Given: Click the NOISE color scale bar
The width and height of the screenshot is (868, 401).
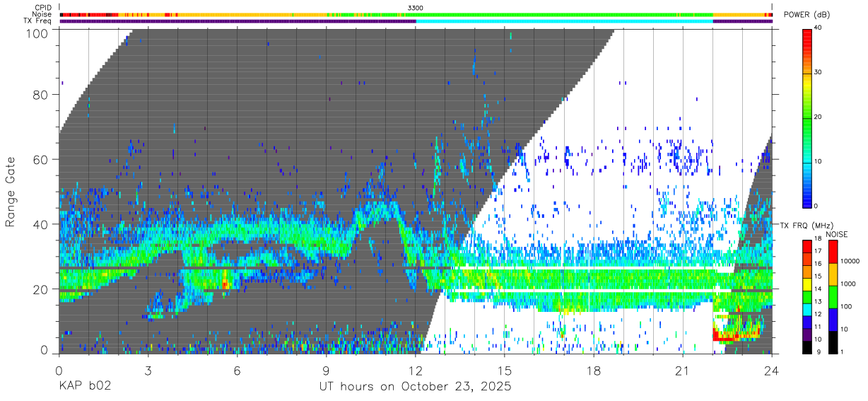Looking at the screenshot, I should coord(833,296).
